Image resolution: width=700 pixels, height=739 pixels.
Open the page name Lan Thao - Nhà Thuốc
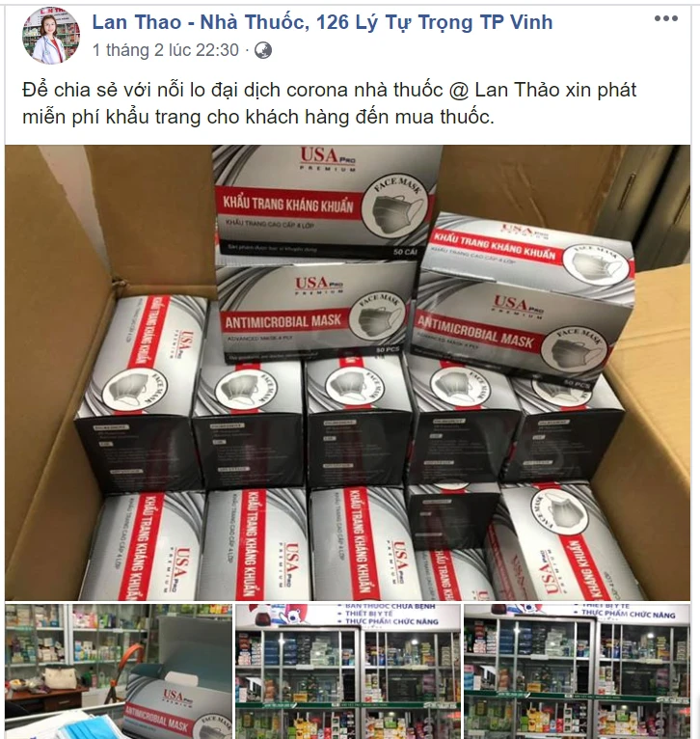pos(322,21)
